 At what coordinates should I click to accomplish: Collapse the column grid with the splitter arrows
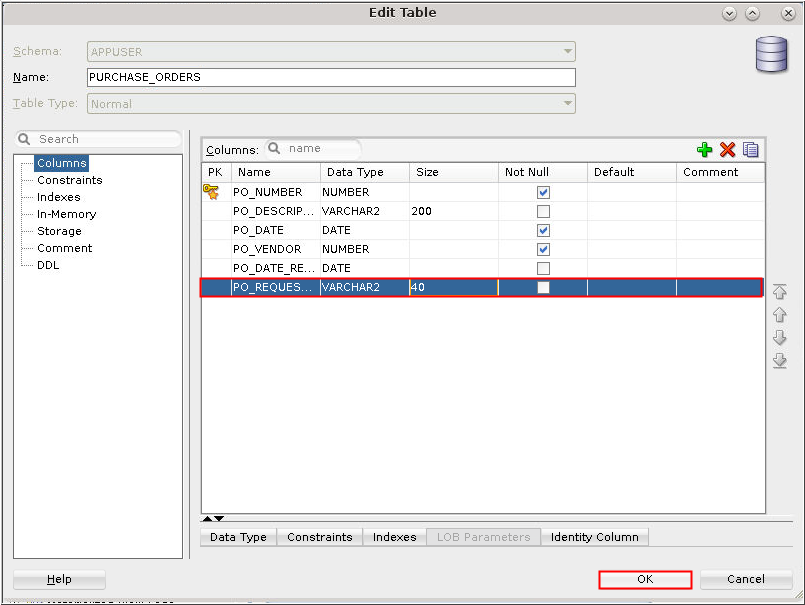point(213,519)
